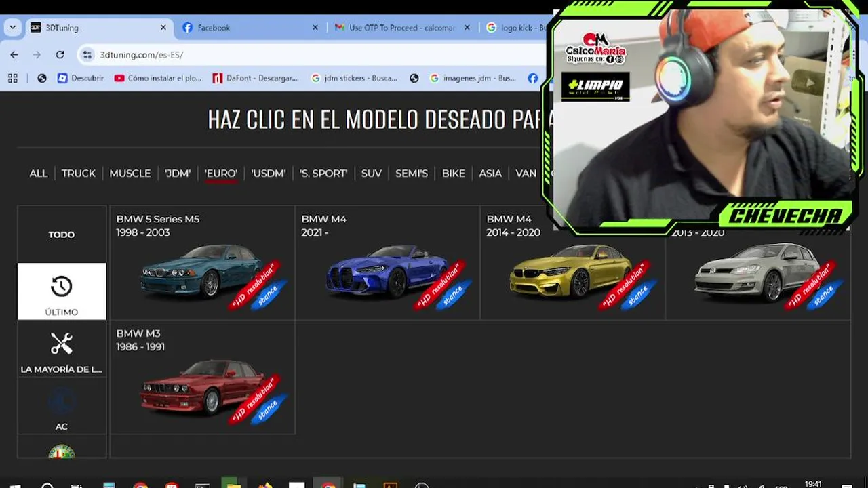Image resolution: width=868 pixels, height=488 pixels.
Task: Click the BMW M3 title text
Action: (138, 333)
